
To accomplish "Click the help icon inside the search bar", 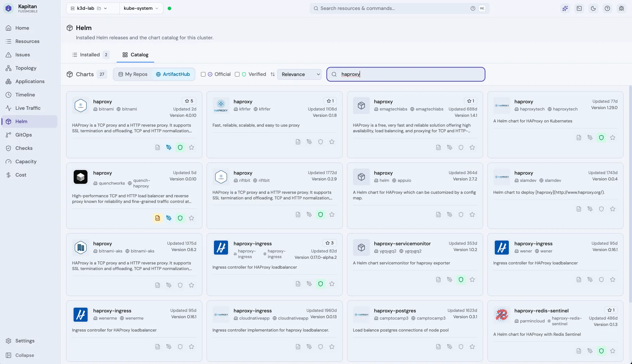I will tap(473, 8).
